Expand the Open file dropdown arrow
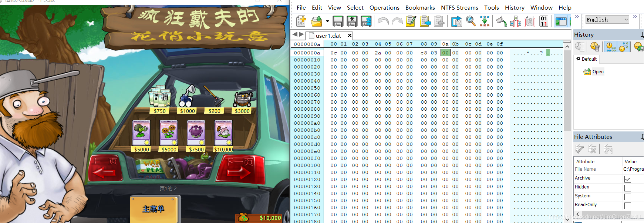Image resolution: width=644 pixels, height=224 pixels. 327,21
